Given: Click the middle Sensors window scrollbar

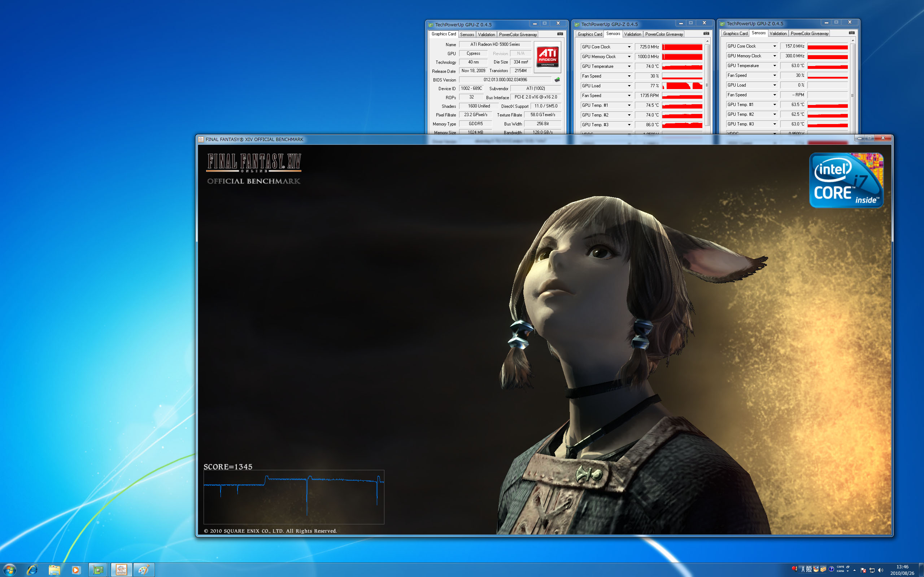Looking at the screenshot, I should point(707,85).
